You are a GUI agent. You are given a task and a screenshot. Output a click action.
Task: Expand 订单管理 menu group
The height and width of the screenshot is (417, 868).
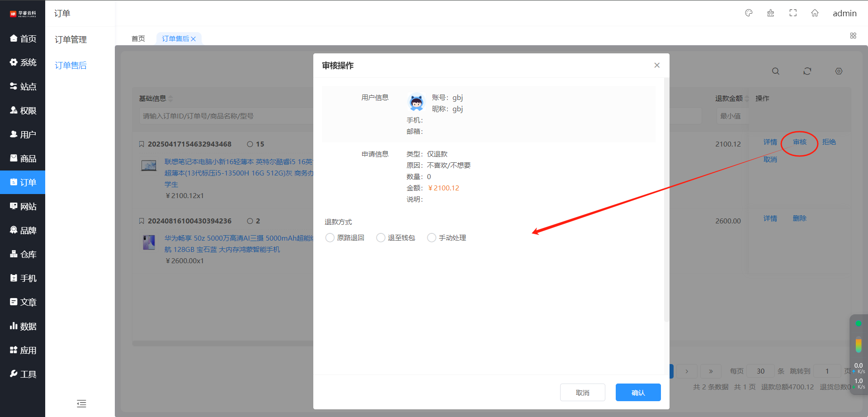(x=71, y=39)
